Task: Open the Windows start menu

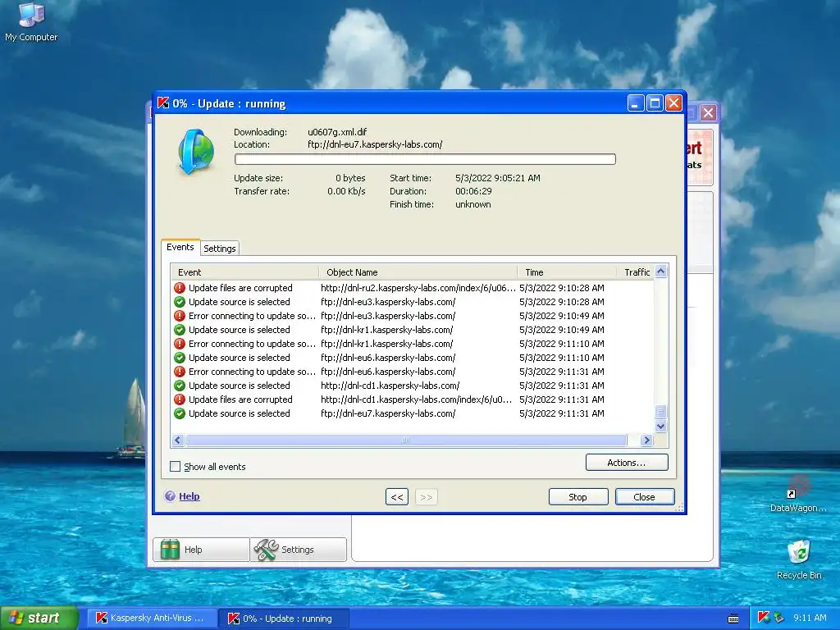Action: coord(39,618)
